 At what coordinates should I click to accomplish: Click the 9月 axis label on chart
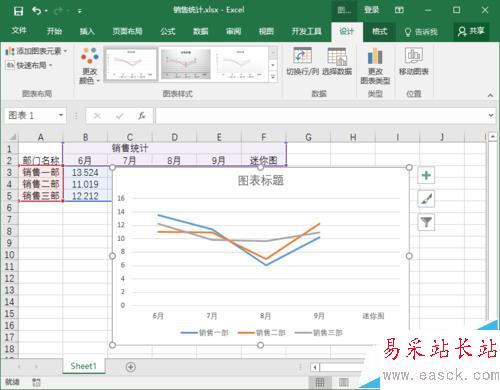[319, 316]
